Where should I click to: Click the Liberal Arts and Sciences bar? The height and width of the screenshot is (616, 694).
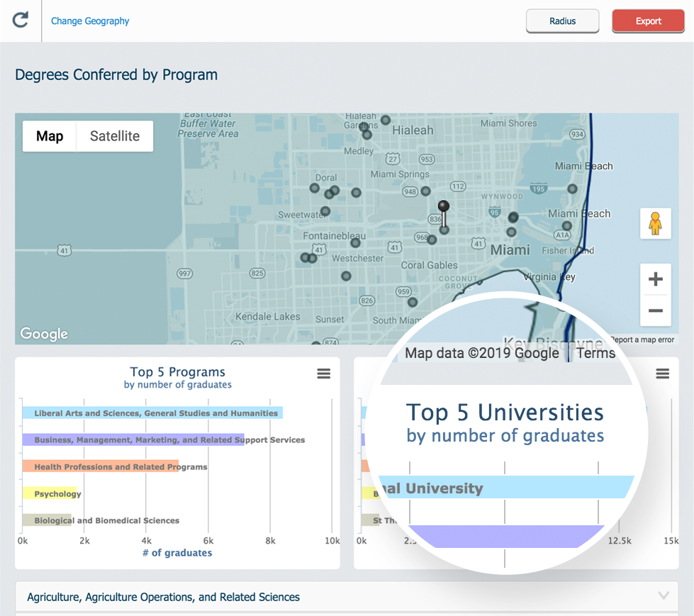pyautogui.click(x=152, y=413)
